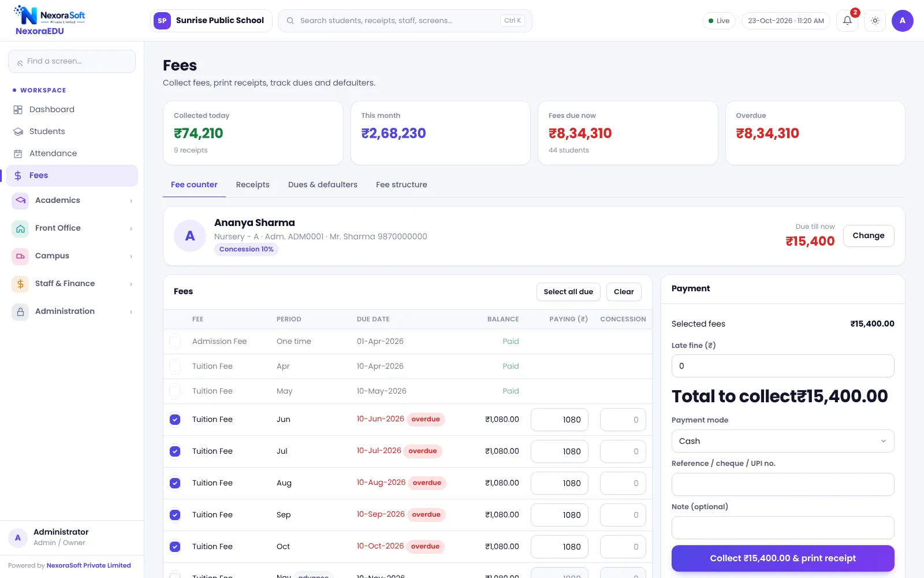This screenshot has width=924, height=578.
Task: Click the Change student button
Action: 869,236
